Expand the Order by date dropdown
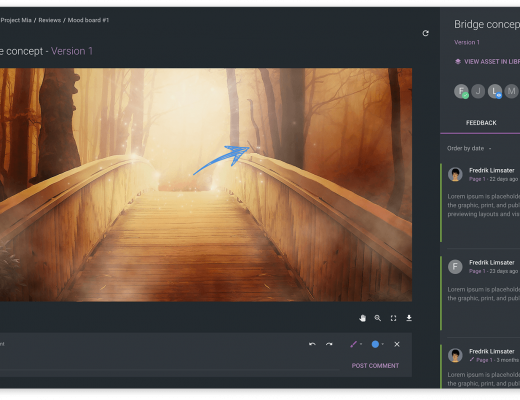520x400 pixels. (469, 148)
